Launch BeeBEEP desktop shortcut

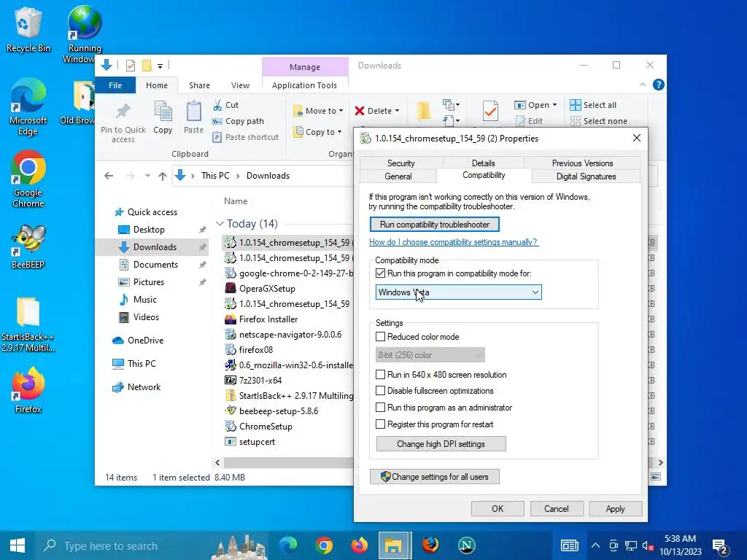(x=28, y=246)
